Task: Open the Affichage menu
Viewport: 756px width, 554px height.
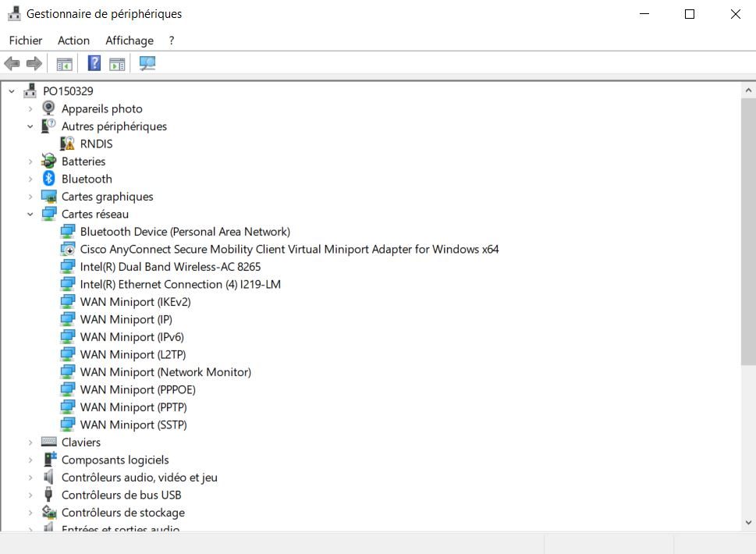Action: pyautogui.click(x=130, y=41)
